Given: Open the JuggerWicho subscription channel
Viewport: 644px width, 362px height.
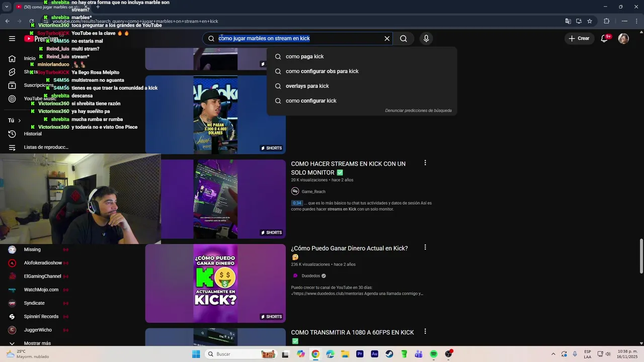Looking at the screenshot, I should [x=38, y=330].
